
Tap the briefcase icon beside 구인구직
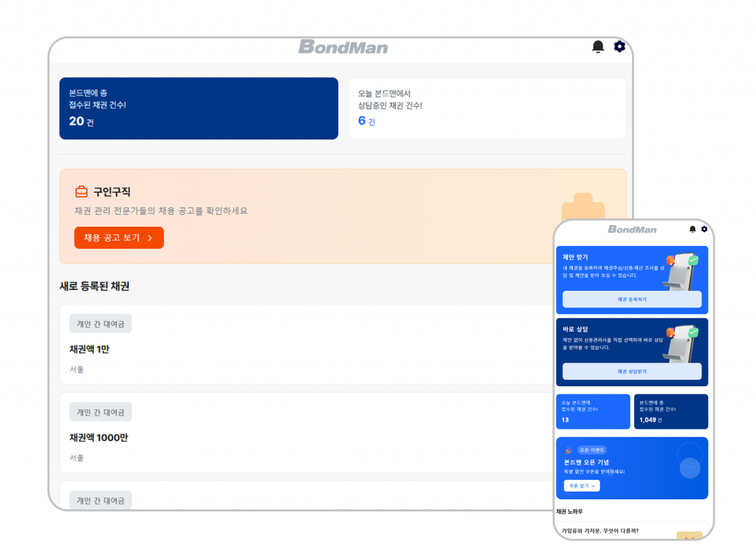coord(81,192)
